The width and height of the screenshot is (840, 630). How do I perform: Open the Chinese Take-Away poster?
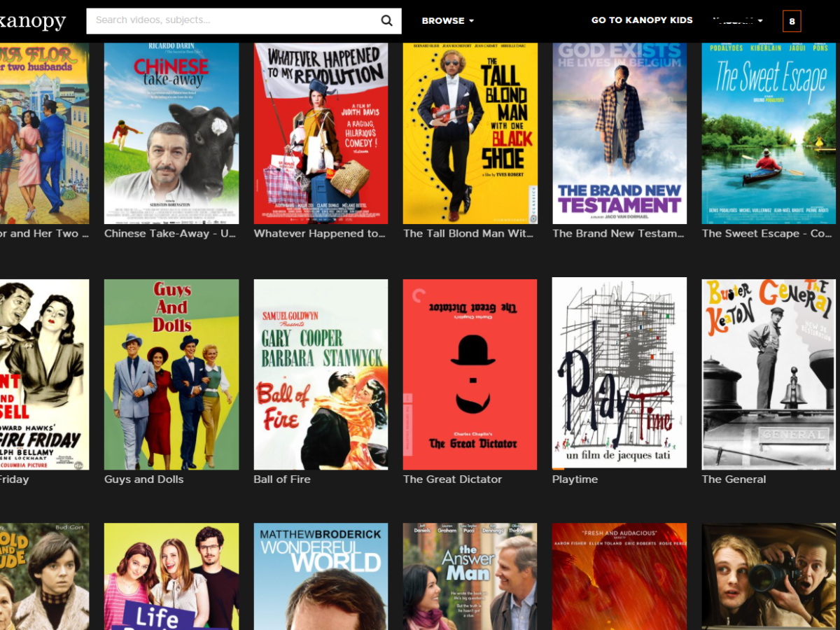[171, 133]
